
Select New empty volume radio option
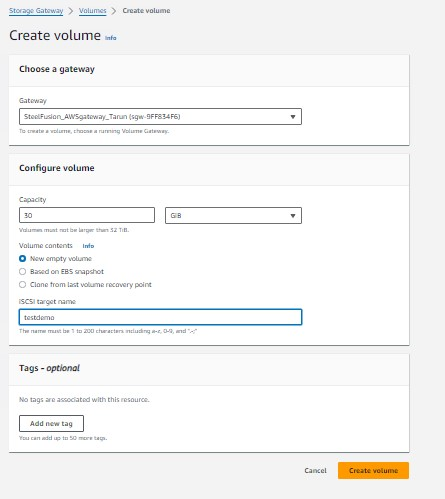(22, 259)
